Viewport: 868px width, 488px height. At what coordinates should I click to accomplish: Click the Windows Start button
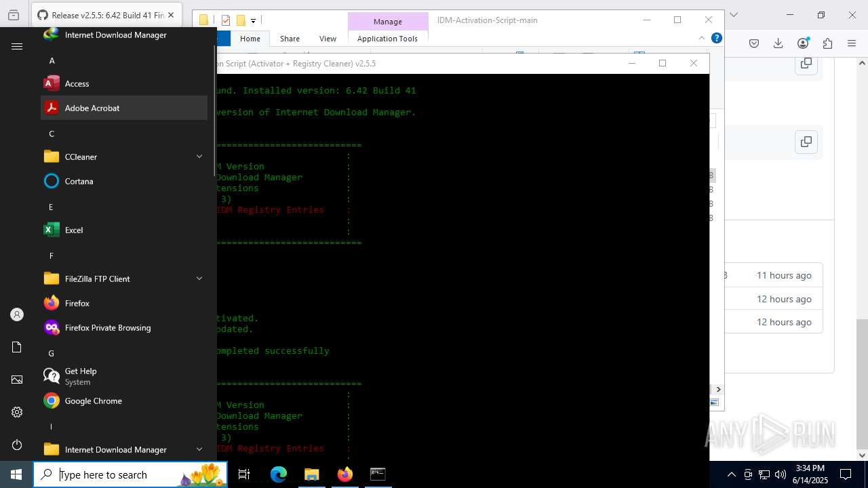[x=16, y=474]
